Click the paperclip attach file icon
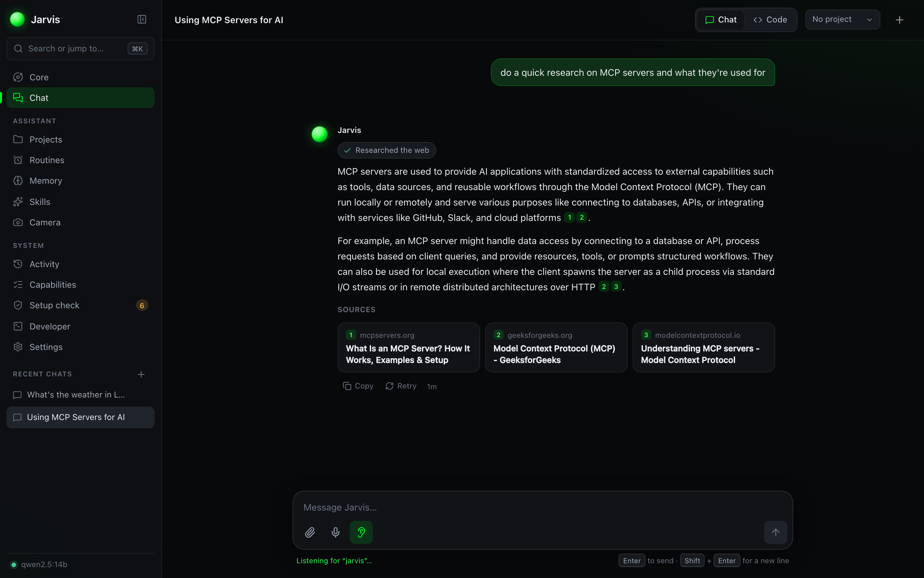The width and height of the screenshot is (924, 578). (310, 532)
